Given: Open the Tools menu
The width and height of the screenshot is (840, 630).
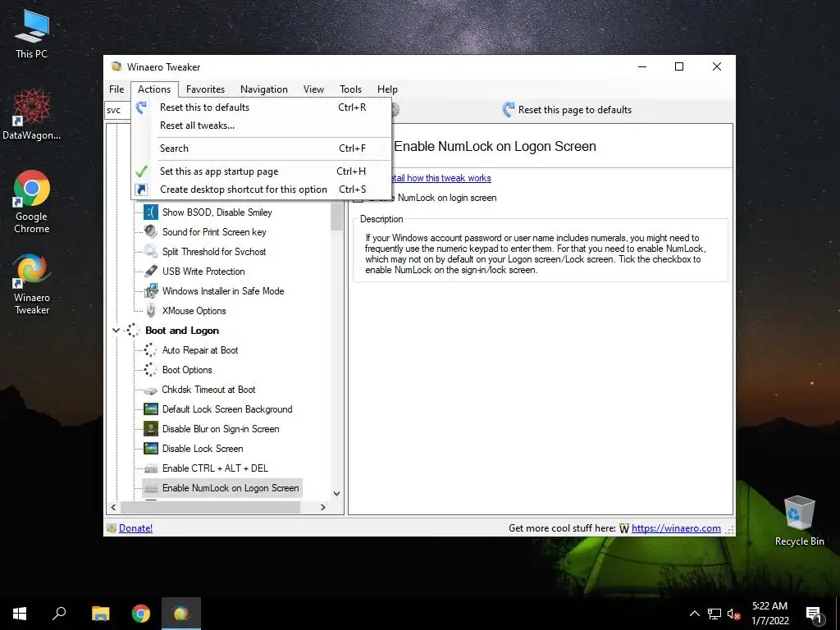Looking at the screenshot, I should click(x=350, y=89).
